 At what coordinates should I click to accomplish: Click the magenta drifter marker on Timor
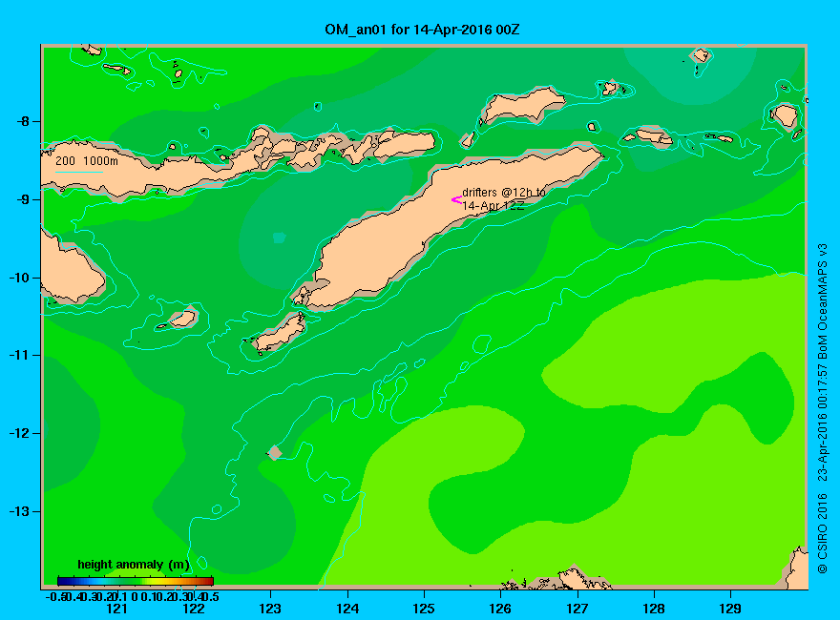point(456,200)
